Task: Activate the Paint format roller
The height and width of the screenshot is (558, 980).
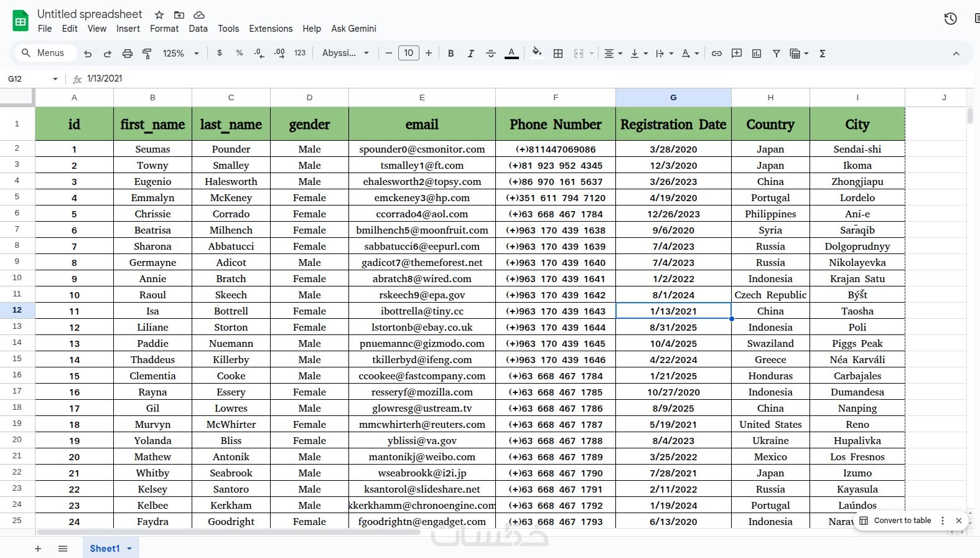Action: [147, 54]
